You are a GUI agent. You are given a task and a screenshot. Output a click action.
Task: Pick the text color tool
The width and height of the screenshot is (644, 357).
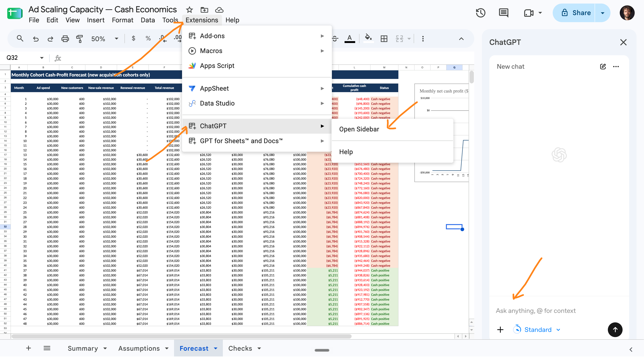tap(350, 39)
